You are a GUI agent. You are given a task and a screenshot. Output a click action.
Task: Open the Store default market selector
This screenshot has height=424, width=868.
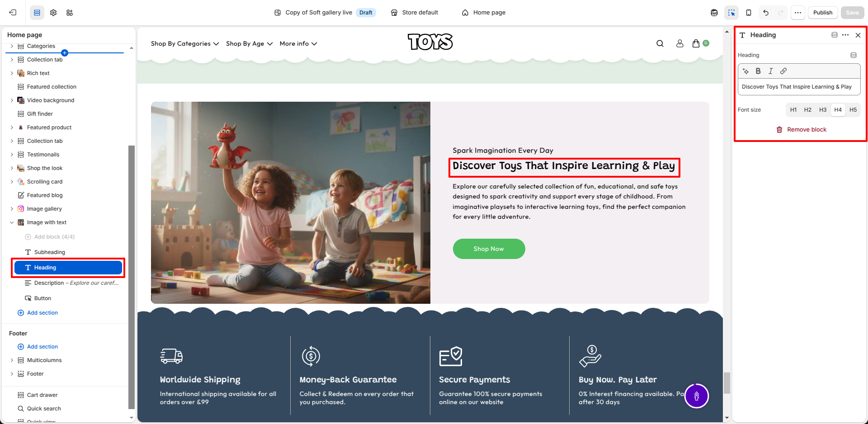click(415, 13)
